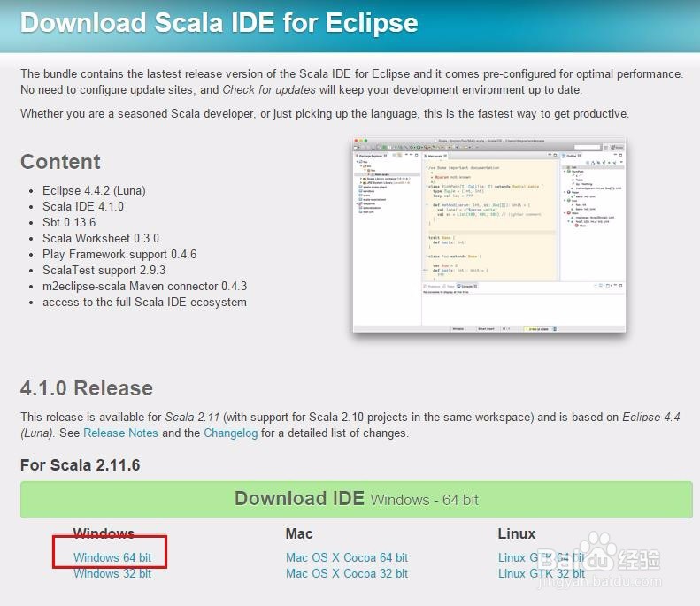Viewport: 700px width, 606px height.
Task: Open the Windows 32 bit download link
Action: (112, 573)
